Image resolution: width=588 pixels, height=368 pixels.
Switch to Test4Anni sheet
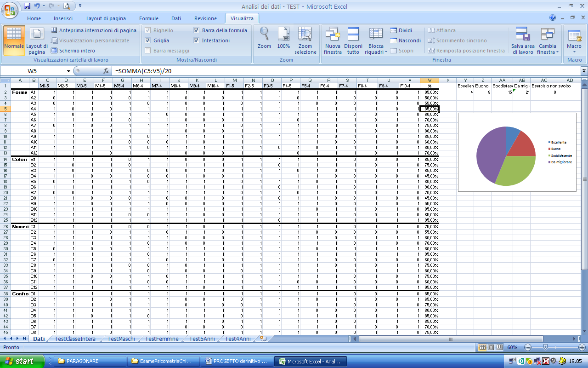pyautogui.click(x=237, y=339)
